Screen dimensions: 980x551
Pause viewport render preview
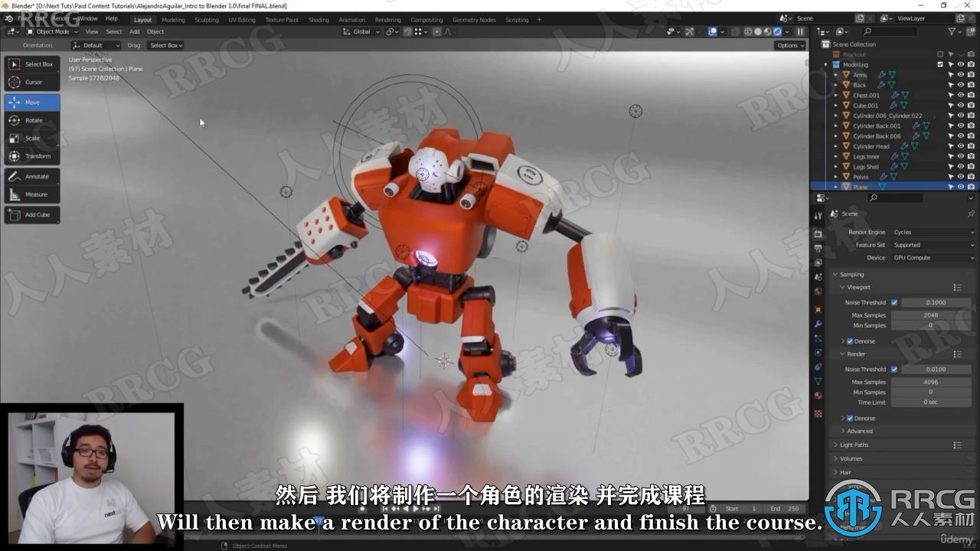[800, 31]
